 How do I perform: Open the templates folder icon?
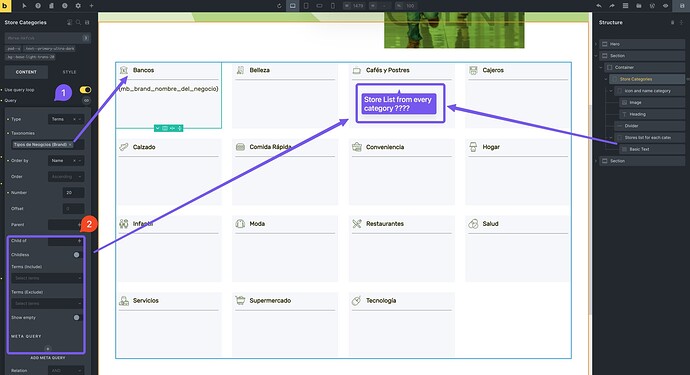639,6
